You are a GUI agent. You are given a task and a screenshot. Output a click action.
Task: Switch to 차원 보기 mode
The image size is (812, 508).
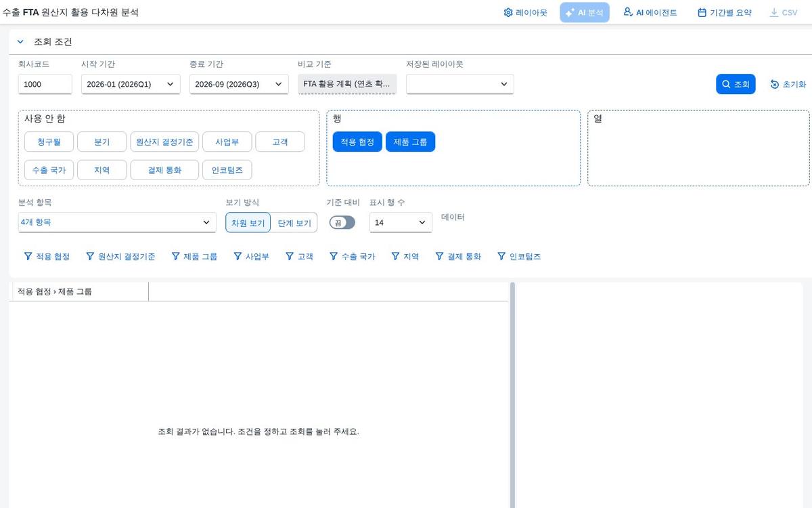[248, 222]
